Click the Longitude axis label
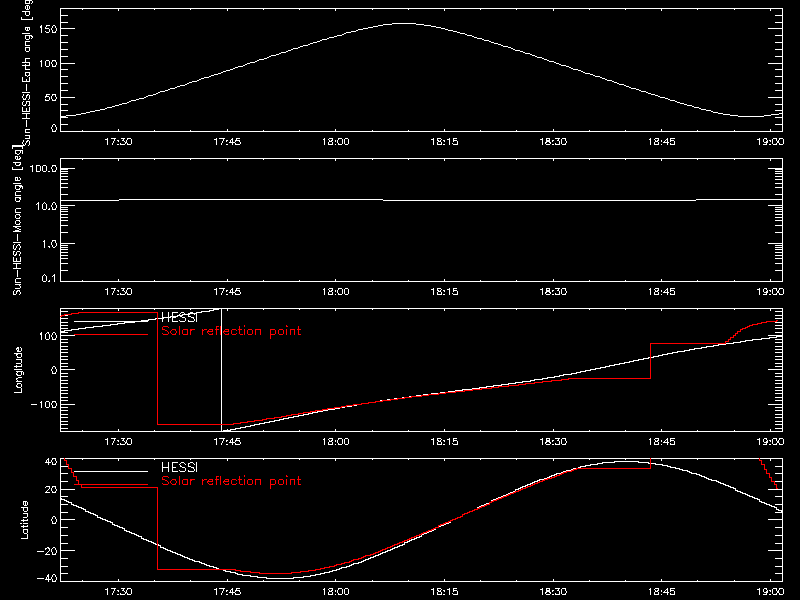 pos(18,370)
